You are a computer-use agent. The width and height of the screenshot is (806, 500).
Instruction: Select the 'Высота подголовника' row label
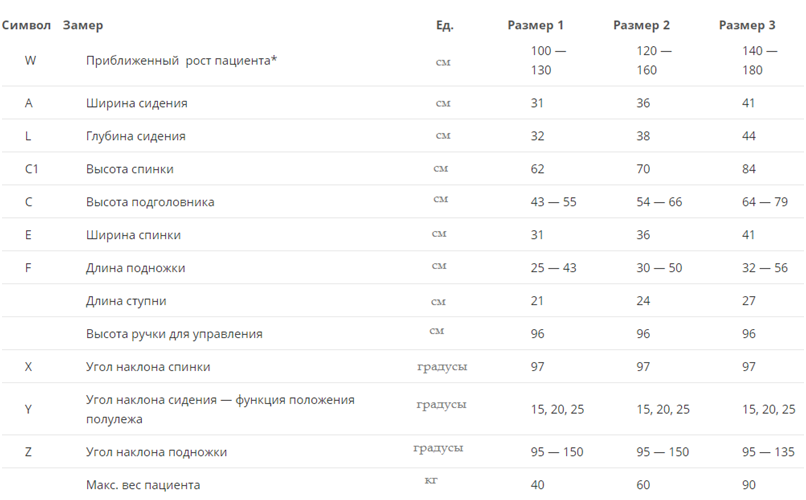click(150, 202)
